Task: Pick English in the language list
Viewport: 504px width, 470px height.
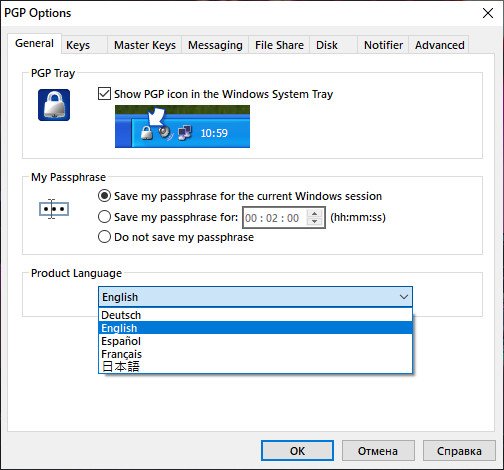Action: click(x=256, y=328)
